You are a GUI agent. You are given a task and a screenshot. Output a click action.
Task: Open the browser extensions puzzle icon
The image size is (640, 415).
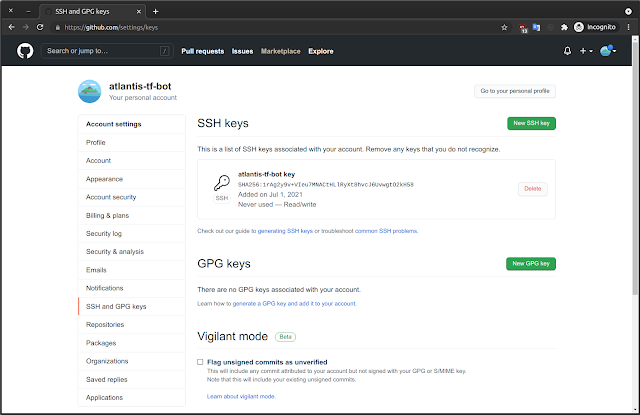pyautogui.click(x=564, y=27)
